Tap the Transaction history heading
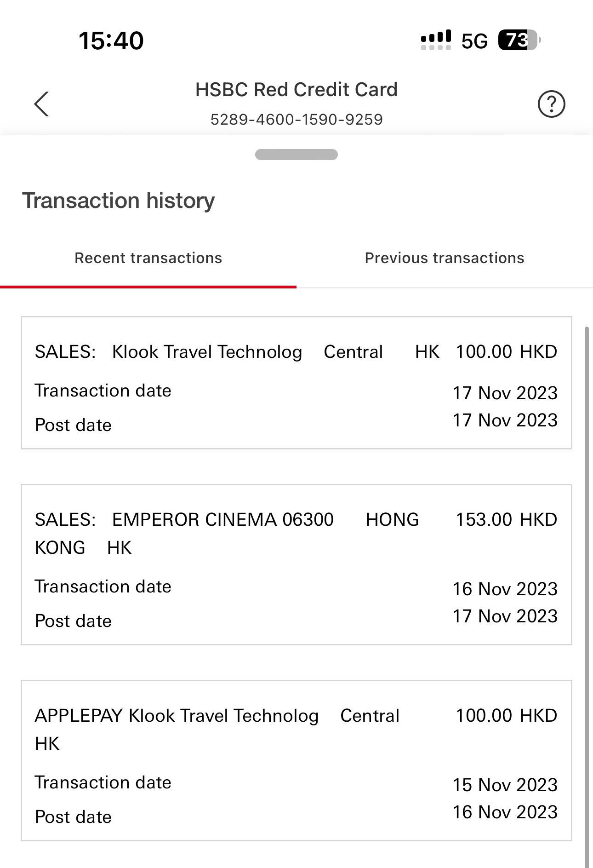This screenshot has height=868, width=593. [119, 201]
